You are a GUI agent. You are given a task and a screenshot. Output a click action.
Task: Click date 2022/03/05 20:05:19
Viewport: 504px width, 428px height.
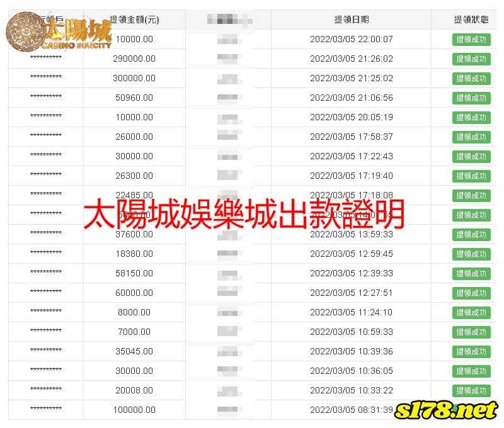(x=352, y=117)
